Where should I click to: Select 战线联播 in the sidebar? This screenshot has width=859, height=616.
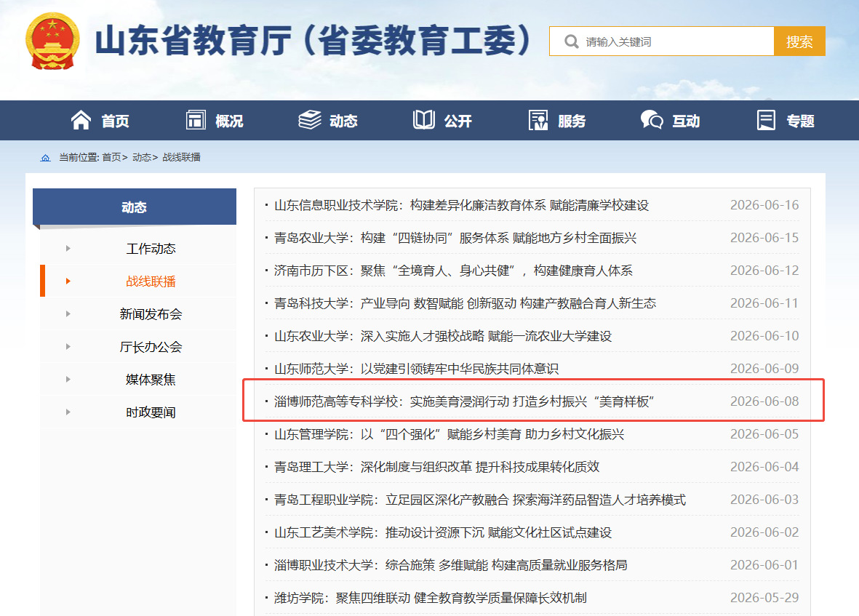151,281
